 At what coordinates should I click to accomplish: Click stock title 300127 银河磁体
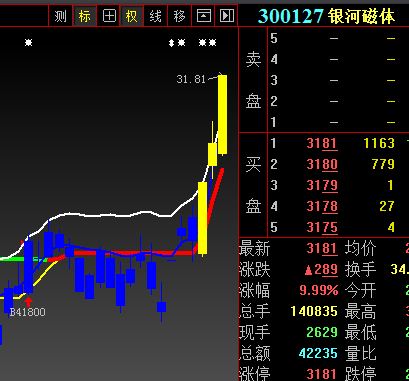[326, 16]
